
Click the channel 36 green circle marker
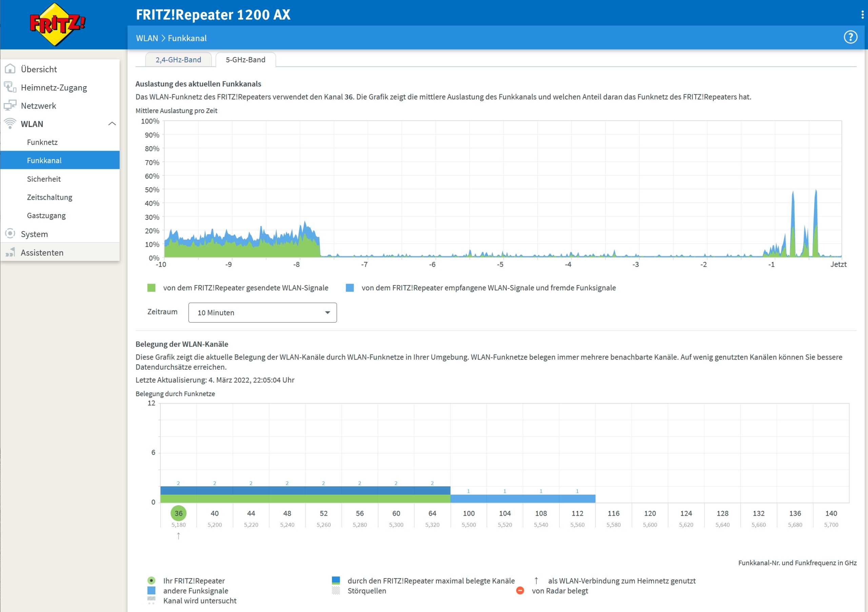click(x=178, y=513)
